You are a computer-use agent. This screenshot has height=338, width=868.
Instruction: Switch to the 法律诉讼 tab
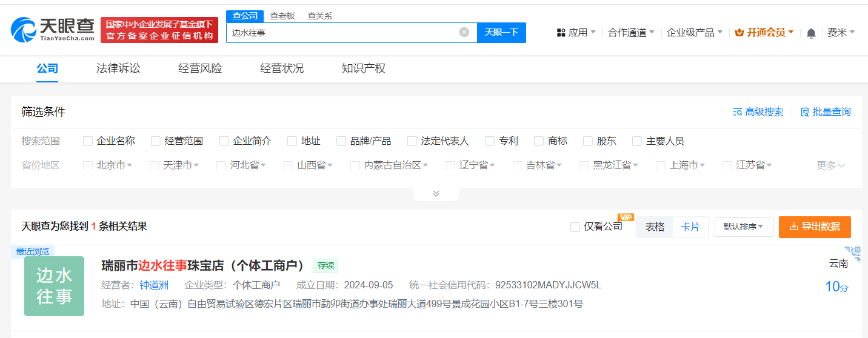[118, 68]
